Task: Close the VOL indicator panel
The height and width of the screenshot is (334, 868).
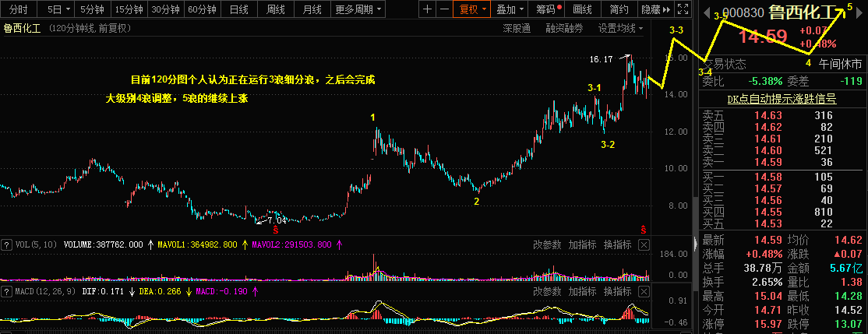Action: (644, 244)
